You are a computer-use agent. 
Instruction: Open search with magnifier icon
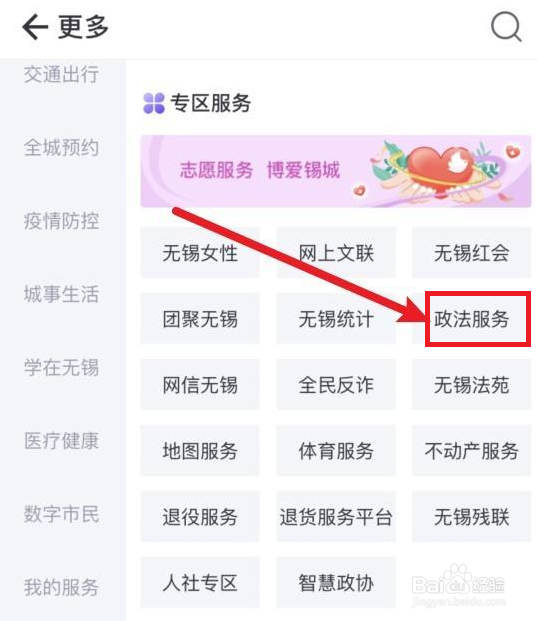click(x=506, y=27)
